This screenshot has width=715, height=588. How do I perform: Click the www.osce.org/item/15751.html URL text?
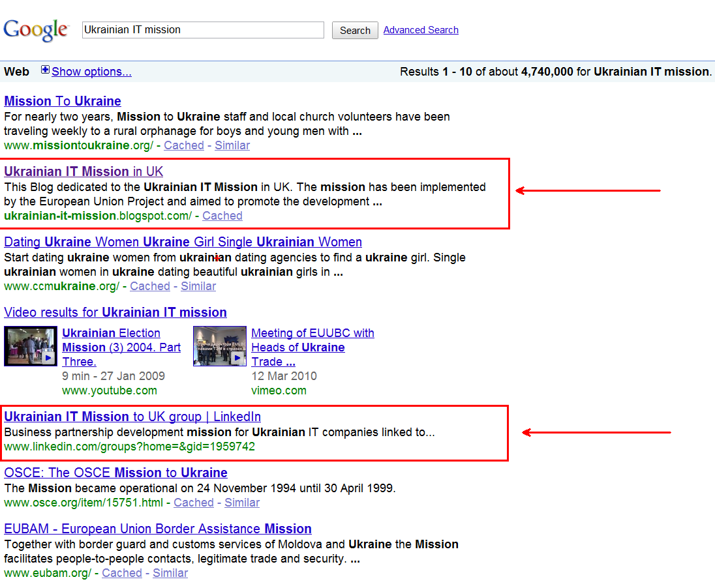pos(84,503)
